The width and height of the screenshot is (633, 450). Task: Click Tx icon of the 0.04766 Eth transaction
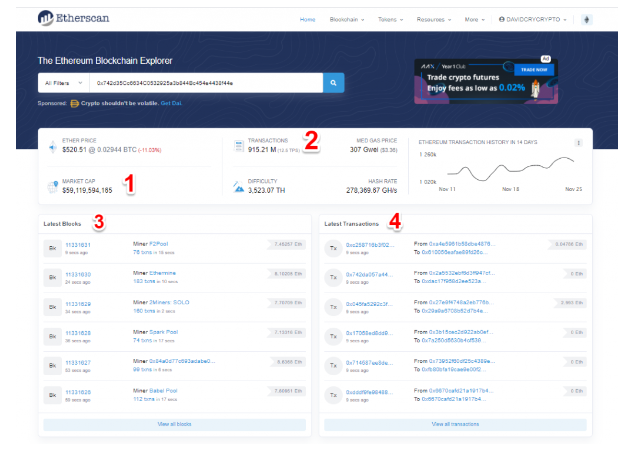[x=333, y=248]
